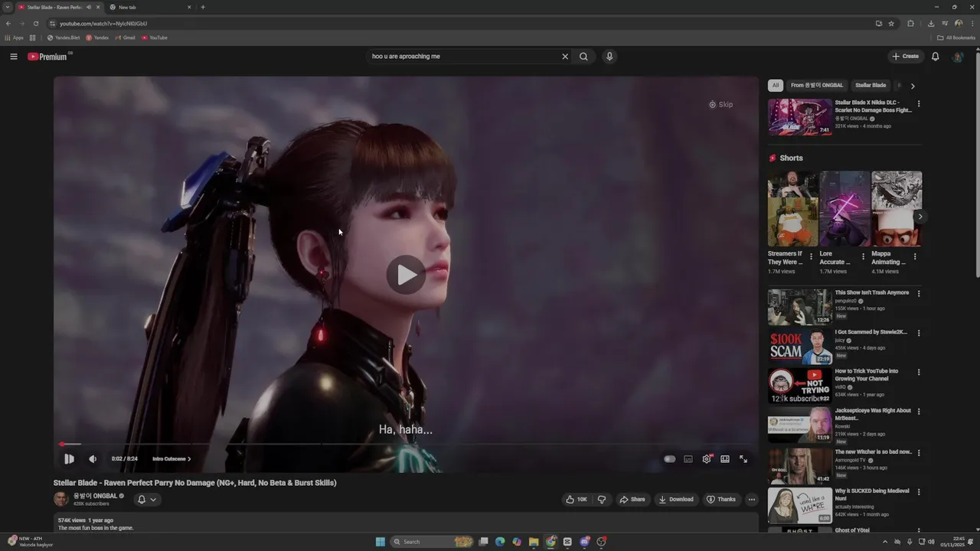980x551 pixels.
Task: Show more Shorts with the next arrow
Action: coord(920,217)
